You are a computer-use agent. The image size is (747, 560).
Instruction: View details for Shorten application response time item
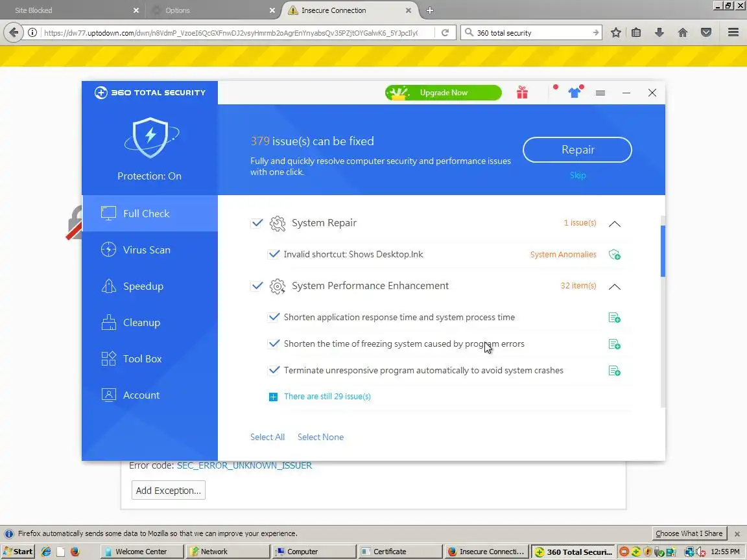615,318
